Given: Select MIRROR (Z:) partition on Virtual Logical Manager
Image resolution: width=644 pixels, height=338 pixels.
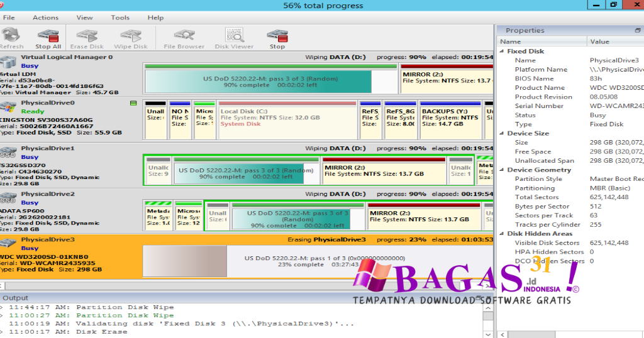Looking at the screenshot, I should click(447, 79).
